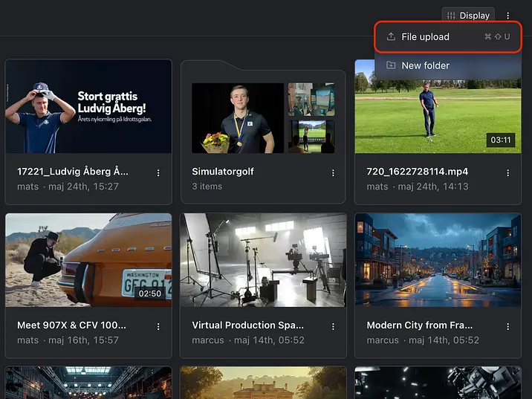
Task: Open the golf course video thumbnail
Action: [x=438, y=107]
